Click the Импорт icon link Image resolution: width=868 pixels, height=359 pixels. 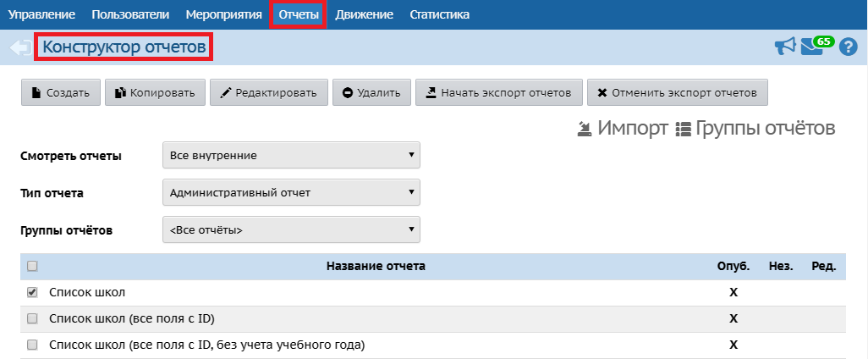622,128
